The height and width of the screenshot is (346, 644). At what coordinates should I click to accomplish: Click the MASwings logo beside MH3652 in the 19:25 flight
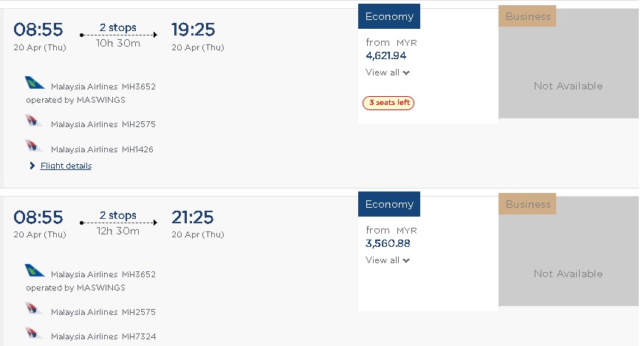35,83
